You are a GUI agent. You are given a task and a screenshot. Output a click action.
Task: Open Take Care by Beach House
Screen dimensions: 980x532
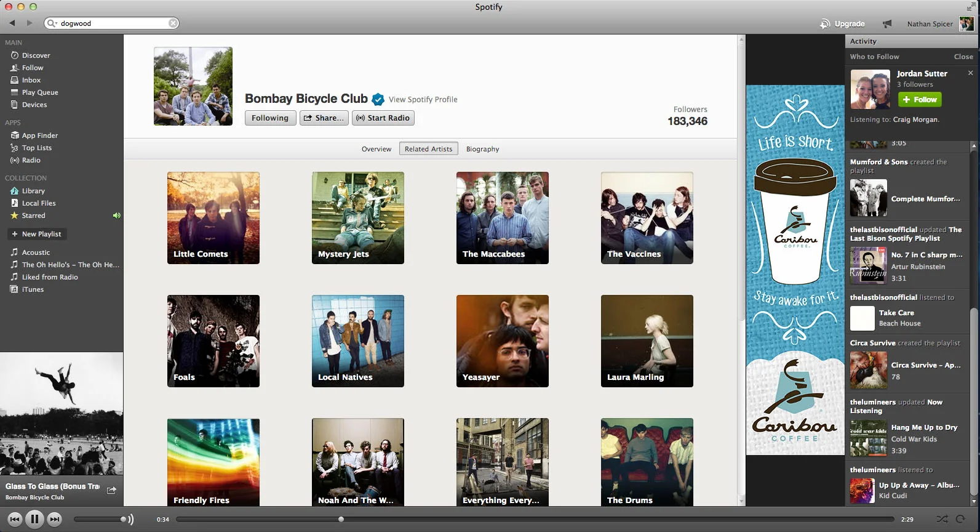[896, 313]
